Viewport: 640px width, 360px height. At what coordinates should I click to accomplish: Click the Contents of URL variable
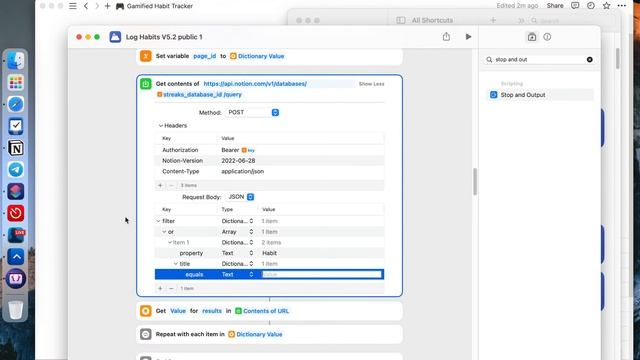coord(262,311)
